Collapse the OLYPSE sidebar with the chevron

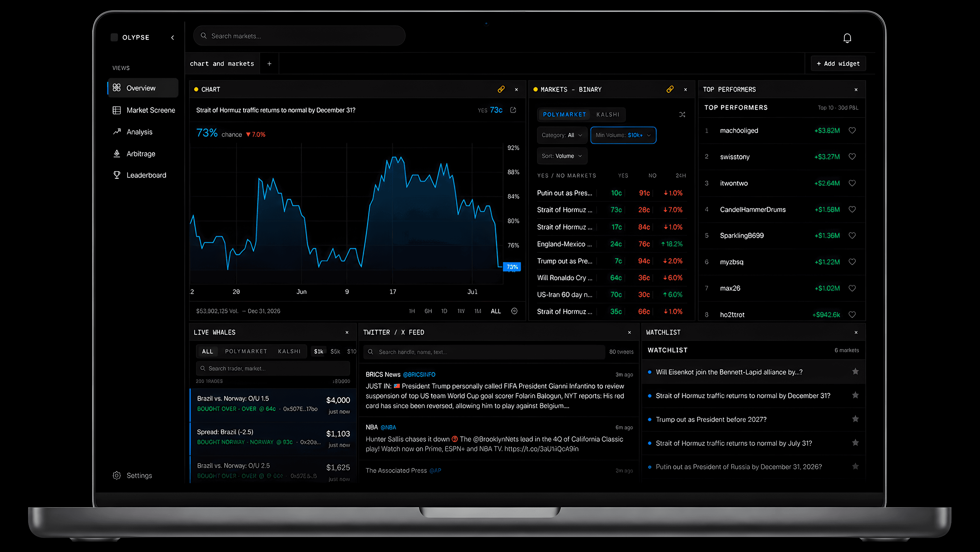[x=173, y=37]
